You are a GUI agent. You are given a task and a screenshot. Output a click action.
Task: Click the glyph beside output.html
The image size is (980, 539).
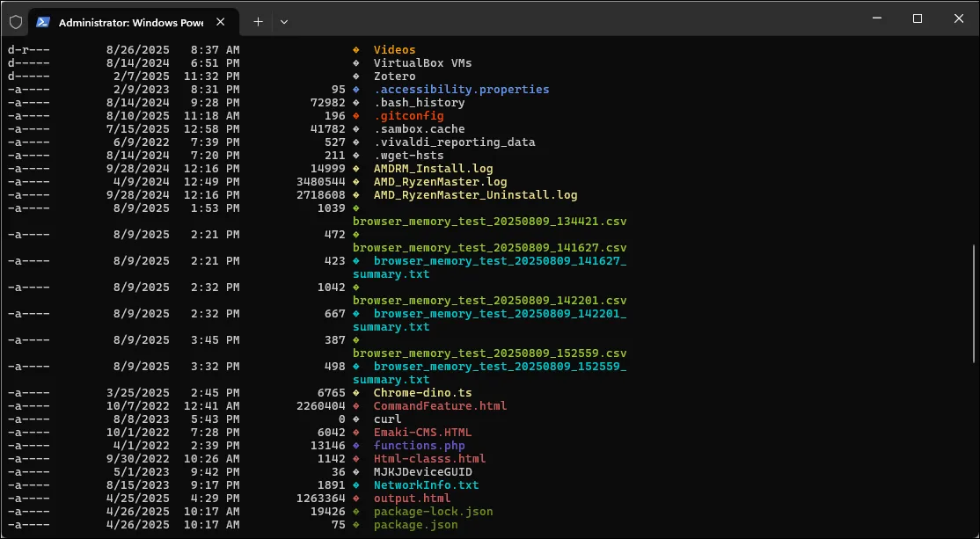pyautogui.click(x=355, y=498)
